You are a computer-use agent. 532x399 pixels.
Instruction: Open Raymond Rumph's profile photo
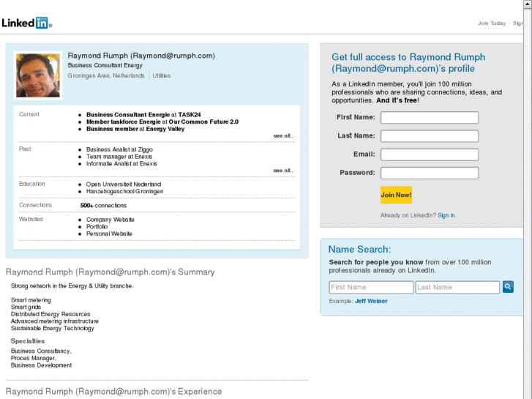click(x=38, y=75)
